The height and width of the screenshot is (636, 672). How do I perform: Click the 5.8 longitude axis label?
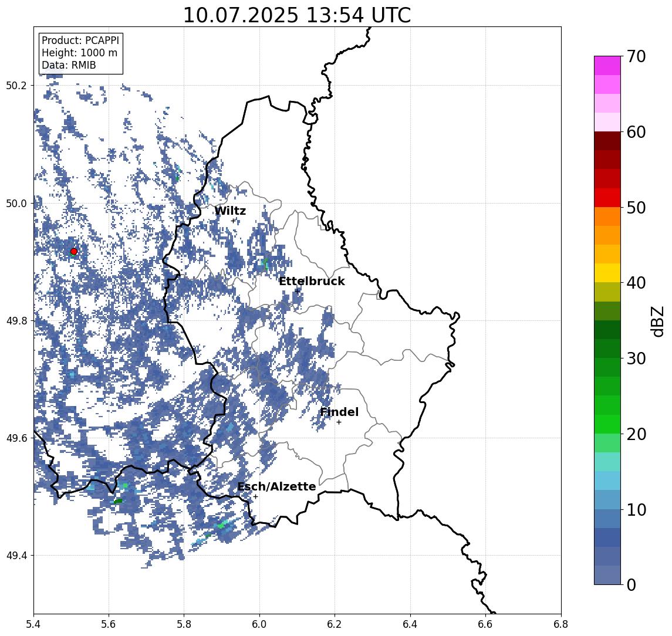(184, 624)
